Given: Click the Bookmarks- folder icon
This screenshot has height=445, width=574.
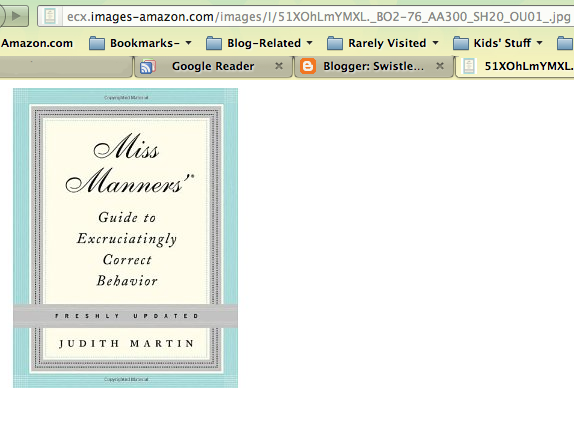Looking at the screenshot, I should tap(97, 43).
